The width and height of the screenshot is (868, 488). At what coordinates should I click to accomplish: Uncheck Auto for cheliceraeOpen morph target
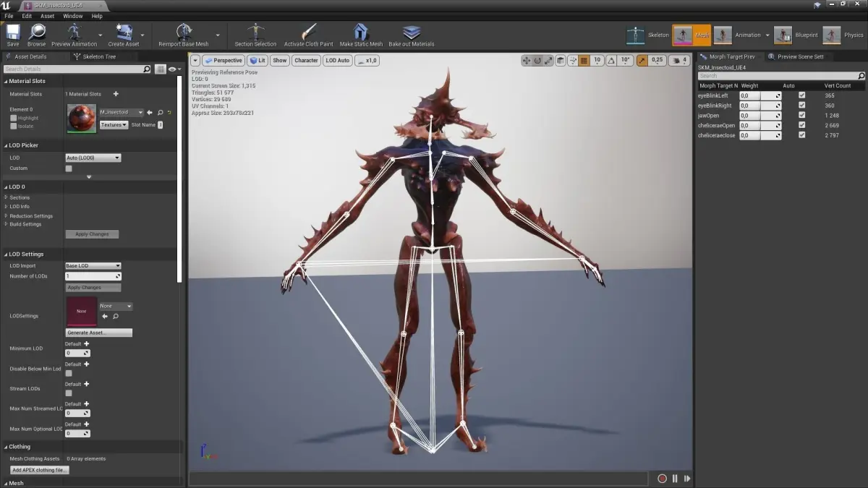(801, 125)
